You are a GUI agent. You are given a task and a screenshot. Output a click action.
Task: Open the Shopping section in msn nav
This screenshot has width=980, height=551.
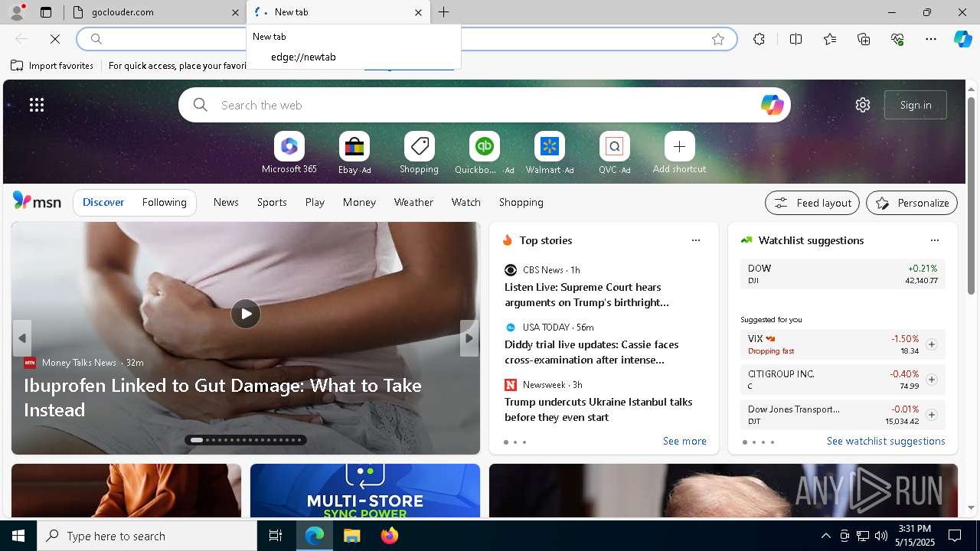[x=521, y=202]
